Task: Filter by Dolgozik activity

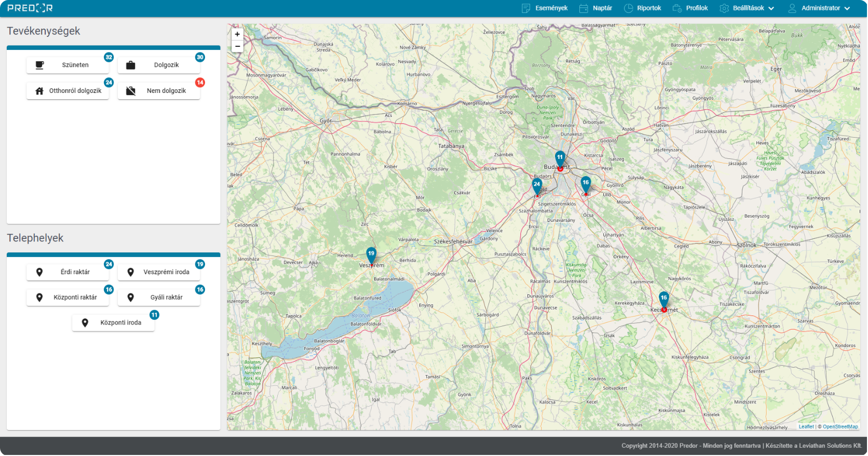Action: (x=159, y=65)
